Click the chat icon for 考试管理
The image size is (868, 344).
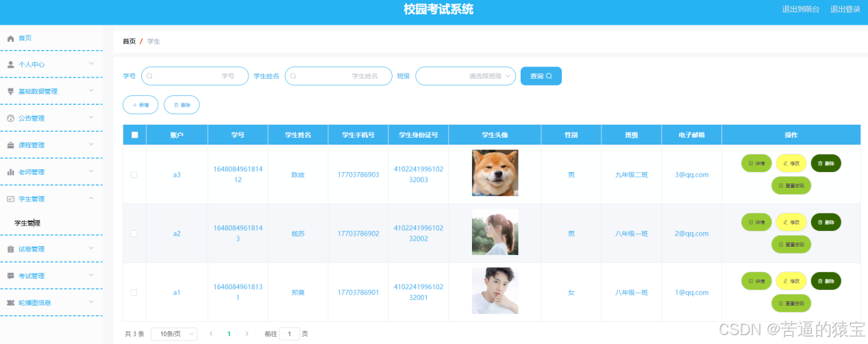point(10,276)
